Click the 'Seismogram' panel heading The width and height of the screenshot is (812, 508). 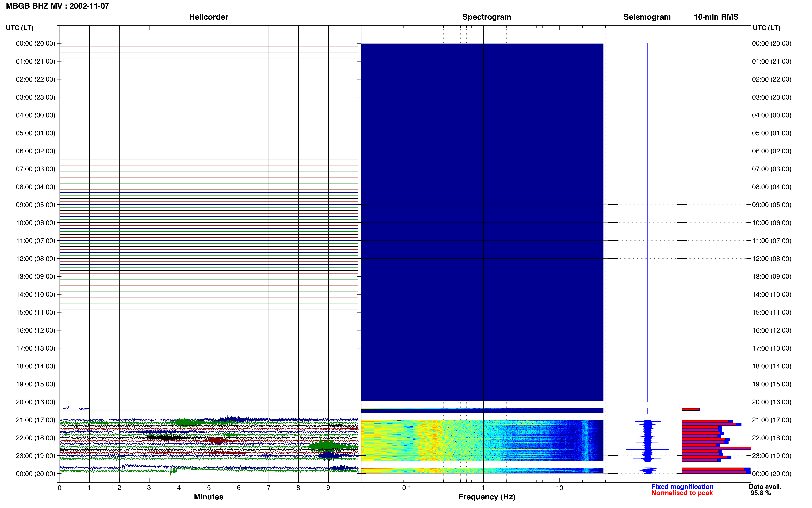pyautogui.click(x=647, y=17)
